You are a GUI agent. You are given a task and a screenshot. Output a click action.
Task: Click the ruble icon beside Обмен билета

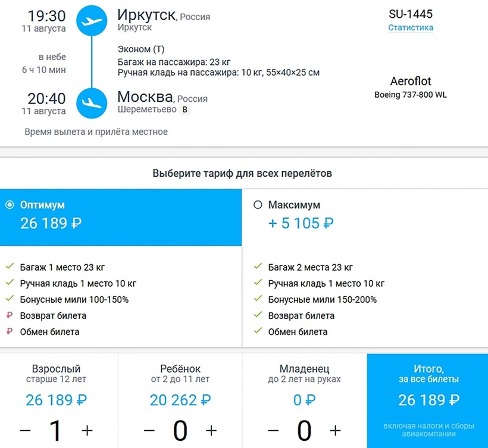point(10,332)
